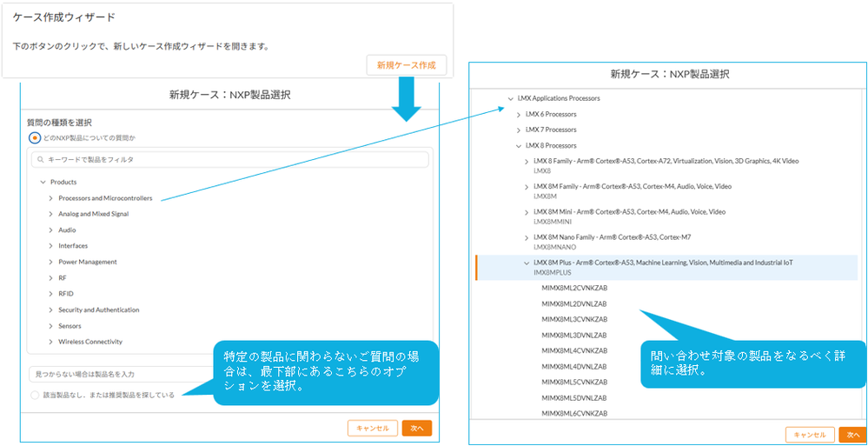This screenshot has width=868, height=446.
Task: Expand the Audio category chevron
Action: pos(50,230)
